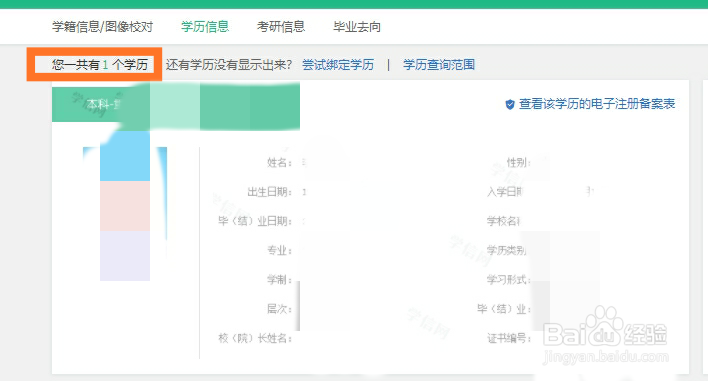Open the 考研信息 tab
Screen dimensions: 708x381
point(281,27)
